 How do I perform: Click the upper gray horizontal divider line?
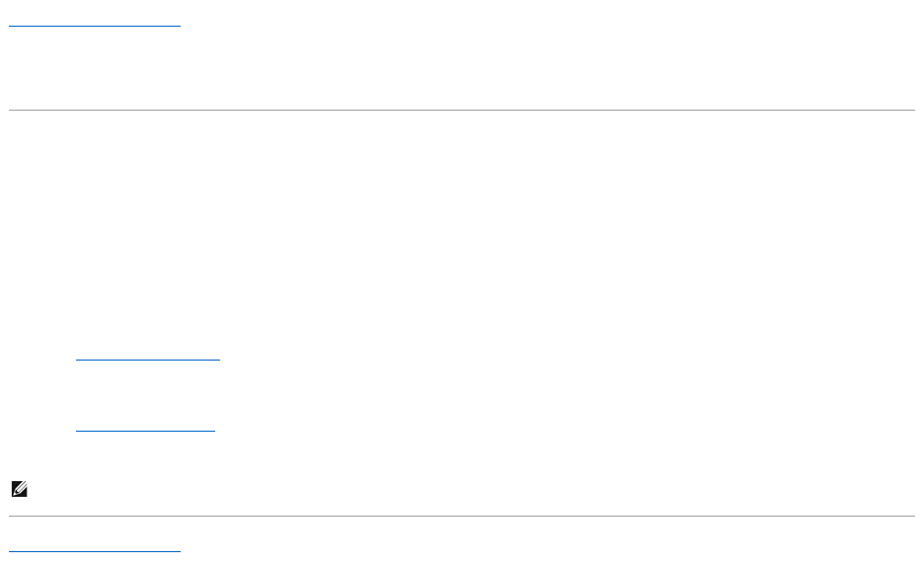click(461, 110)
